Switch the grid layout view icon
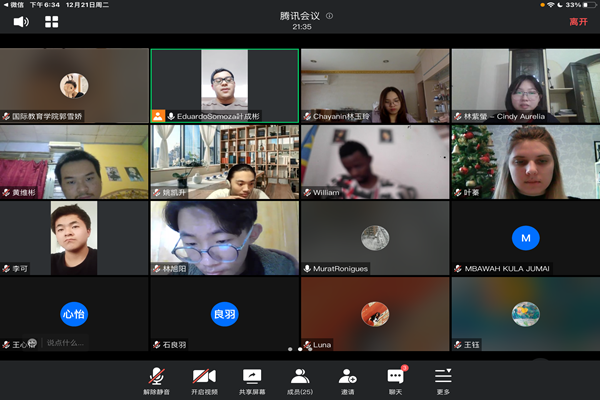Viewport: 600px width, 400px height. pos(51,21)
